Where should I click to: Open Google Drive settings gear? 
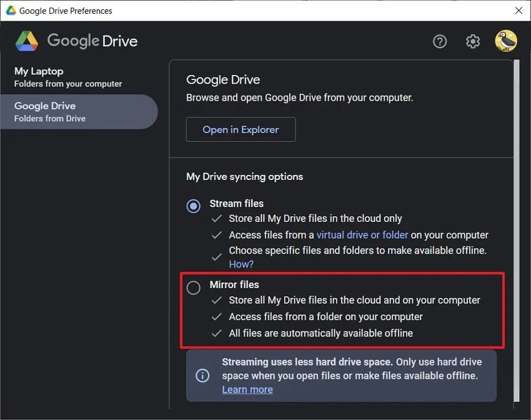click(473, 41)
